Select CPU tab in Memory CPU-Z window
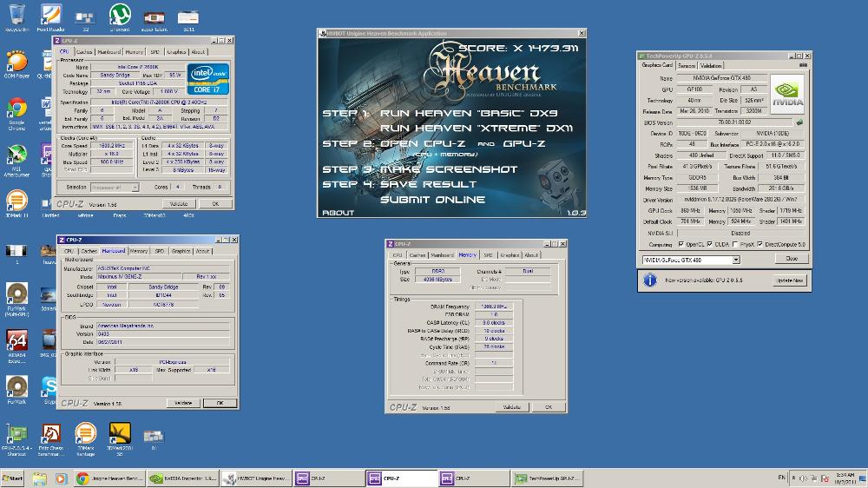This screenshot has height=488, width=868. tap(398, 254)
